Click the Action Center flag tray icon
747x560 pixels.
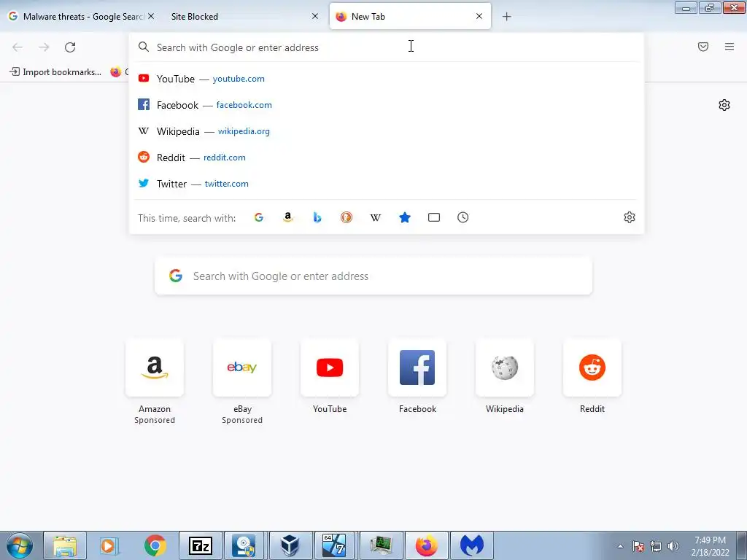[638, 546]
